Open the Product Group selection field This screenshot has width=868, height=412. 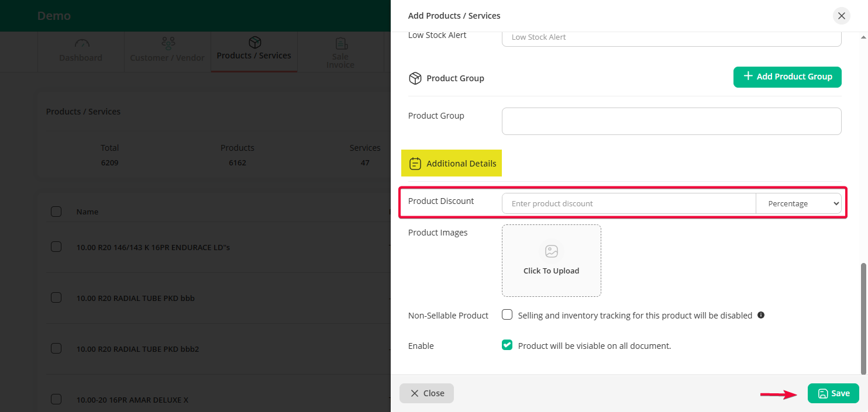[x=671, y=121]
